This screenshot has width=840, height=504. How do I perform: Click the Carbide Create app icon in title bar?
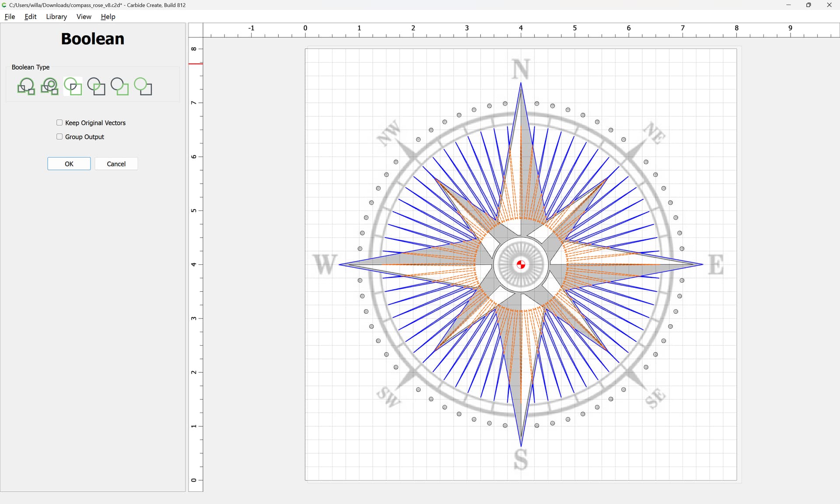(4, 5)
